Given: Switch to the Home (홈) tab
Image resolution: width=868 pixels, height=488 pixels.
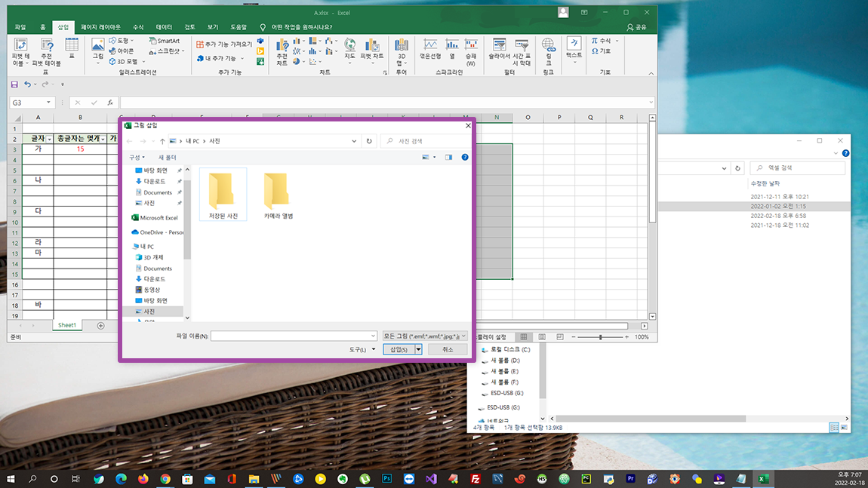Looking at the screenshot, I should [42, 27].
